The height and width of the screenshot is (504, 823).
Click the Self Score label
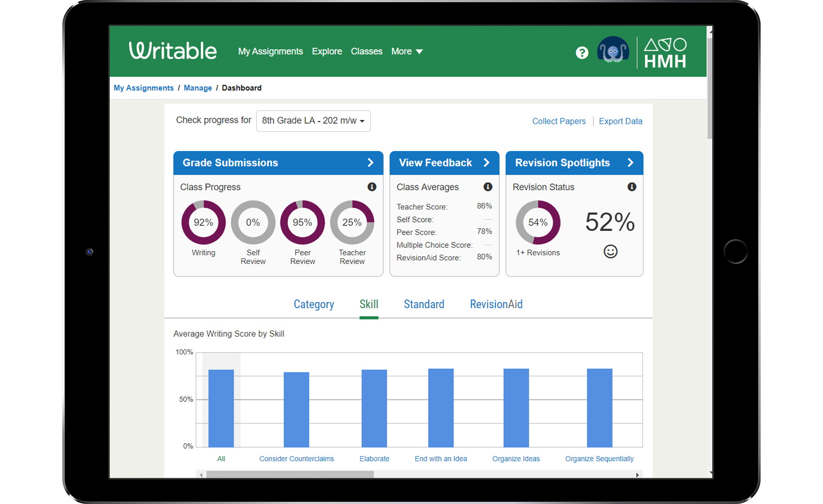(x=415, y=219)
